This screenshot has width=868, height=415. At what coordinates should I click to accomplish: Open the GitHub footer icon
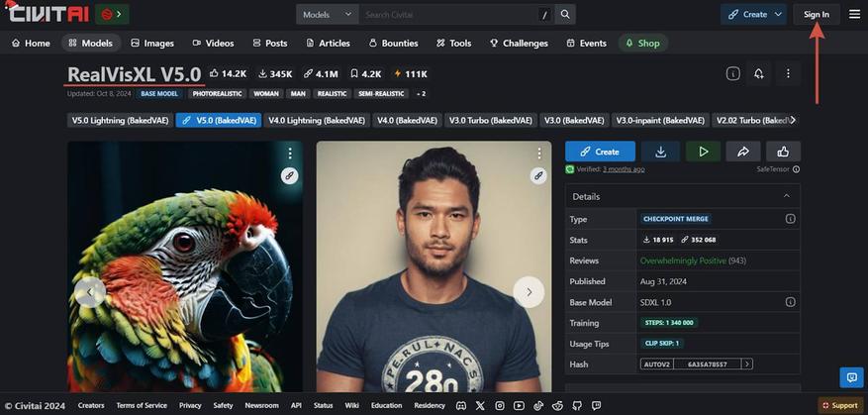(577, 405)
